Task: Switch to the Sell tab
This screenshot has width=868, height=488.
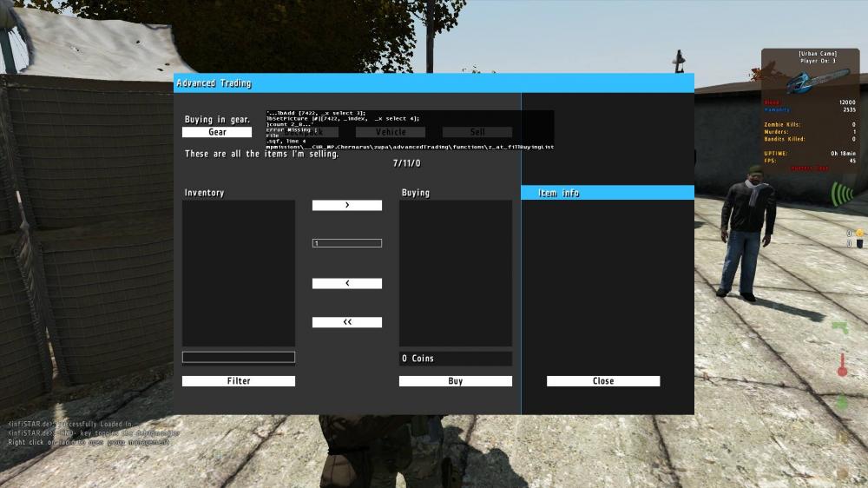Action: [x=477, y=132]
